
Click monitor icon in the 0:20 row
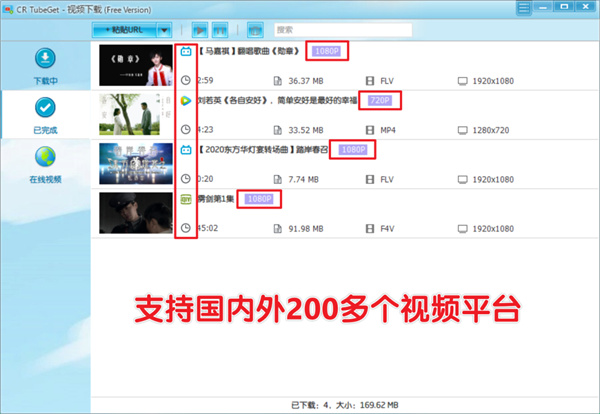(463, 179)
